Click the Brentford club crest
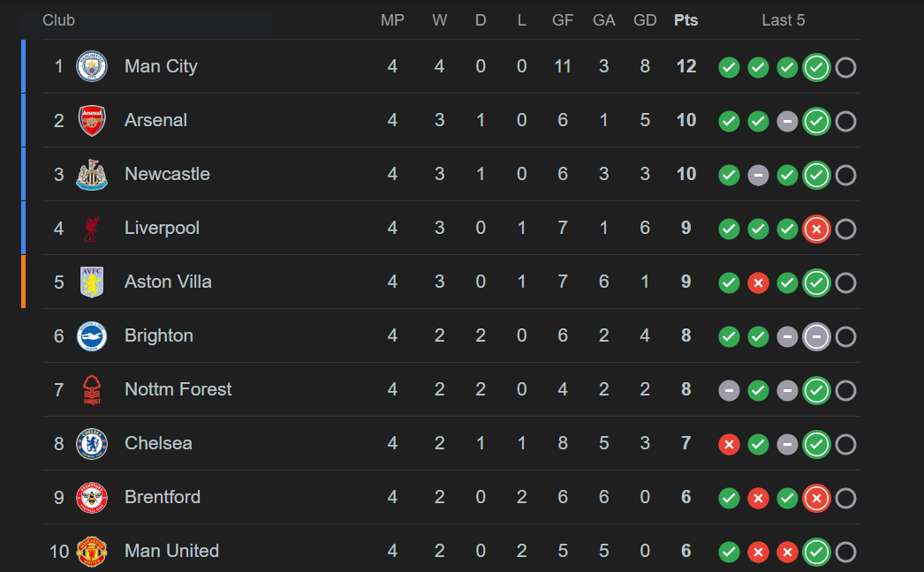Image resolution: width=924 pixels, height=572 pixels. [92, 498]
